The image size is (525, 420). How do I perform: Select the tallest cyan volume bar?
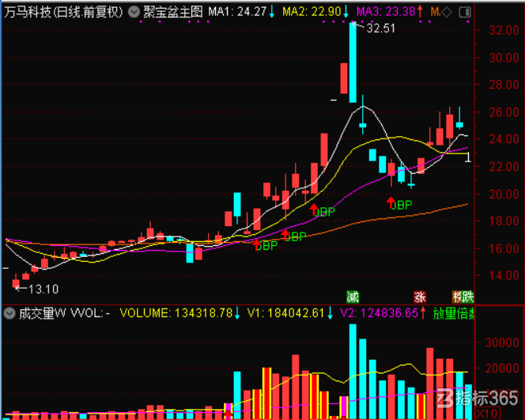353,372
